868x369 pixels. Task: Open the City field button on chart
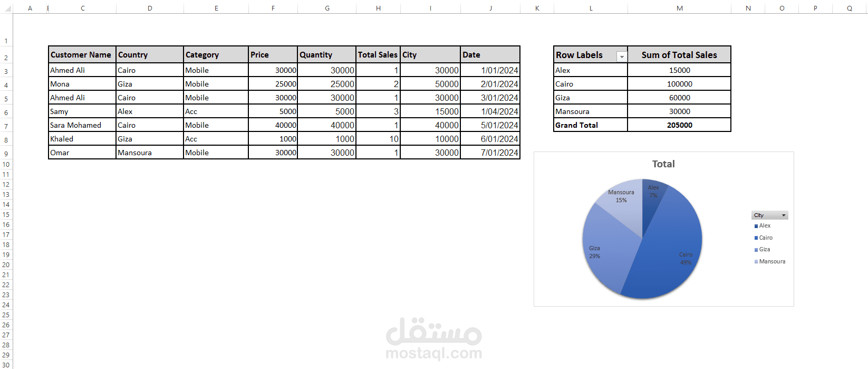pyautogui.click(x=769, y=215)
